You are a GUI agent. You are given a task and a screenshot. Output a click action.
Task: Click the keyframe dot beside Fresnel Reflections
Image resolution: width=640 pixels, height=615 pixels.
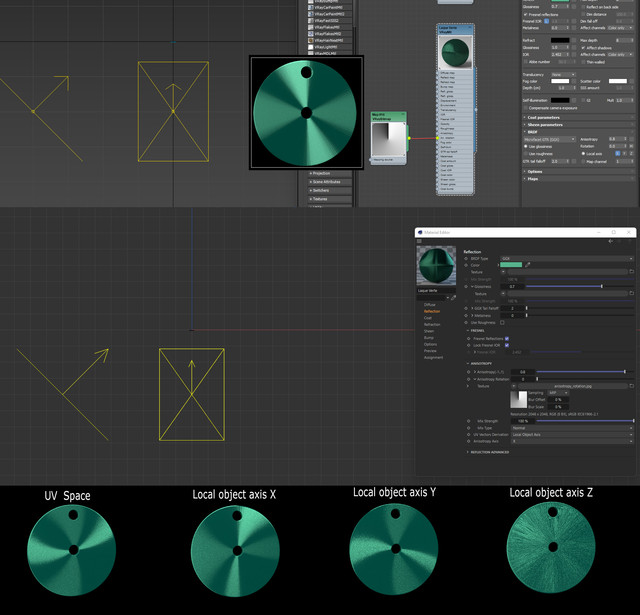tap(469, 338)
